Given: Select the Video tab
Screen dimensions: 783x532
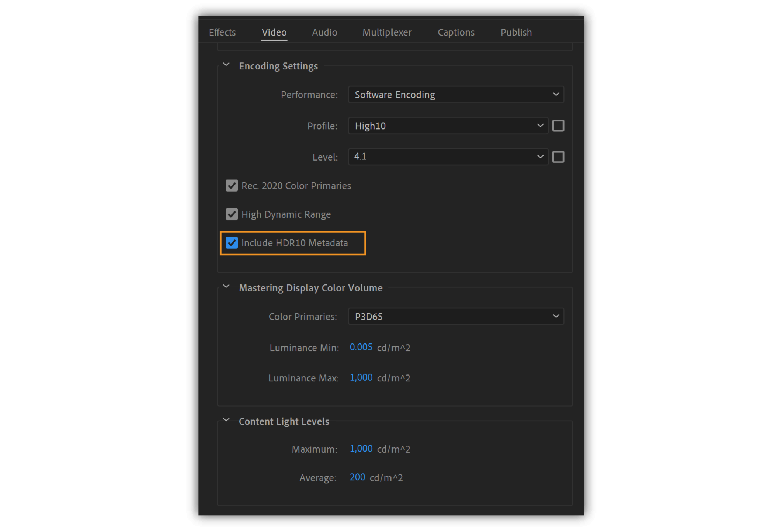Looking at the screenshot, I should click(x=274, y=32).
